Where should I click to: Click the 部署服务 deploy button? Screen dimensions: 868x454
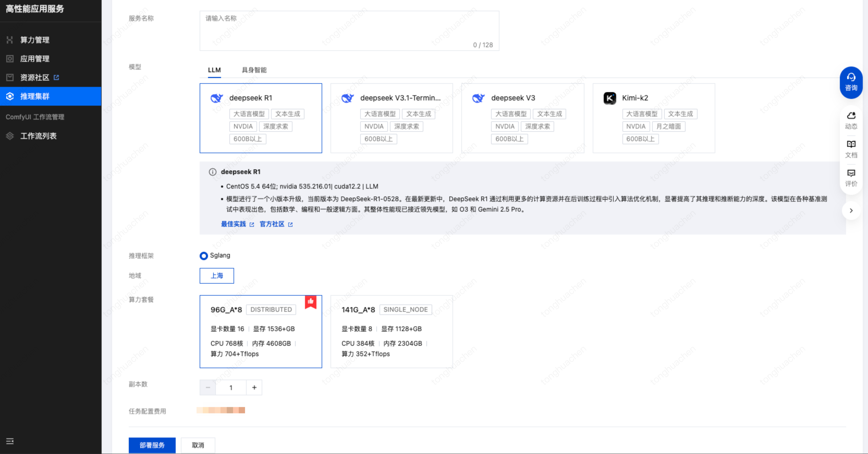(152, 445)
